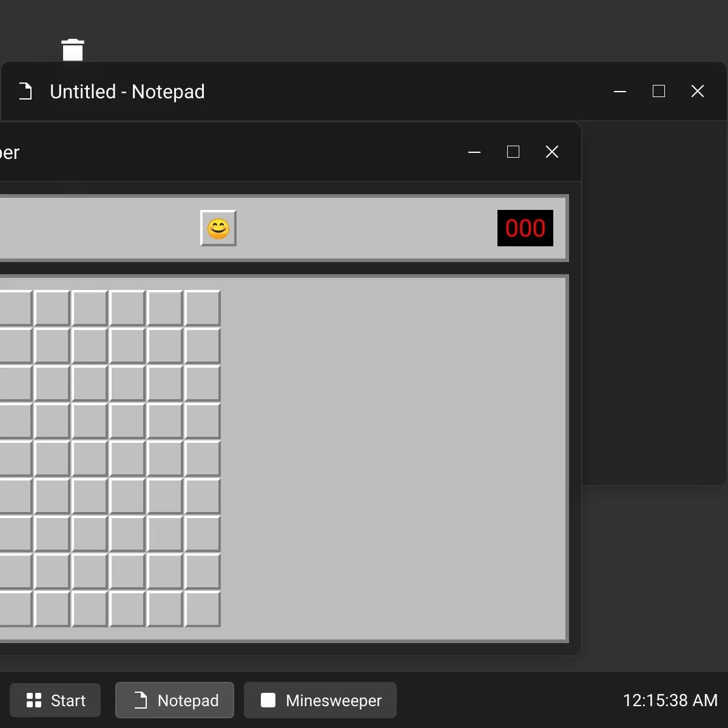Activate the Minesweeper taskbar button

click(x=320, y=701)
